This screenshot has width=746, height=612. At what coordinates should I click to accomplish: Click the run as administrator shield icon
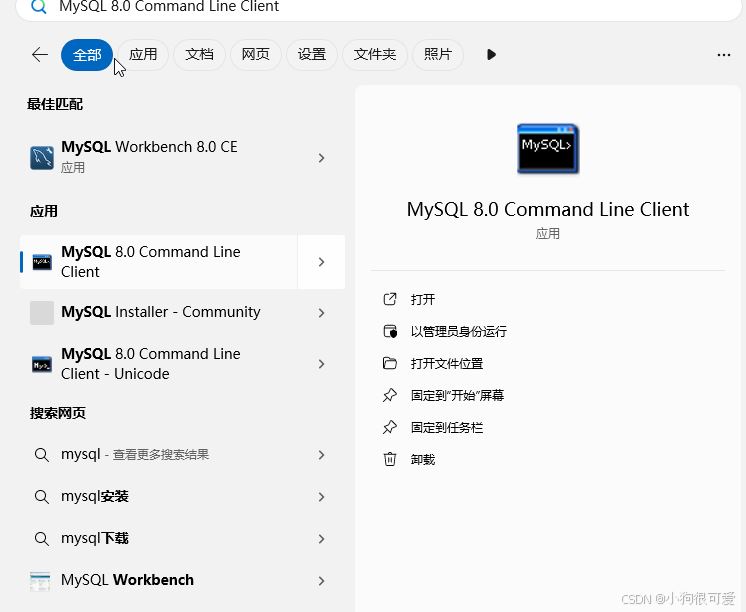(x=390, y=331)
